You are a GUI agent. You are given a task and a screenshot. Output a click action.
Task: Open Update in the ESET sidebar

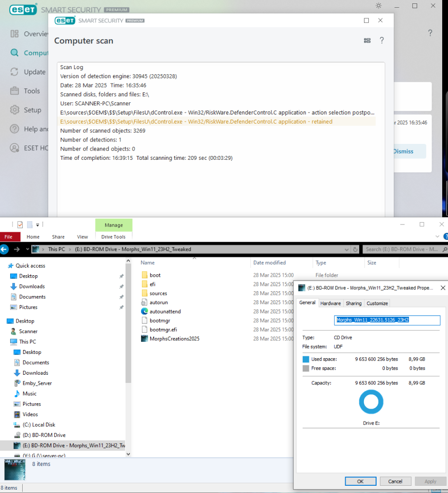point(28,72)
